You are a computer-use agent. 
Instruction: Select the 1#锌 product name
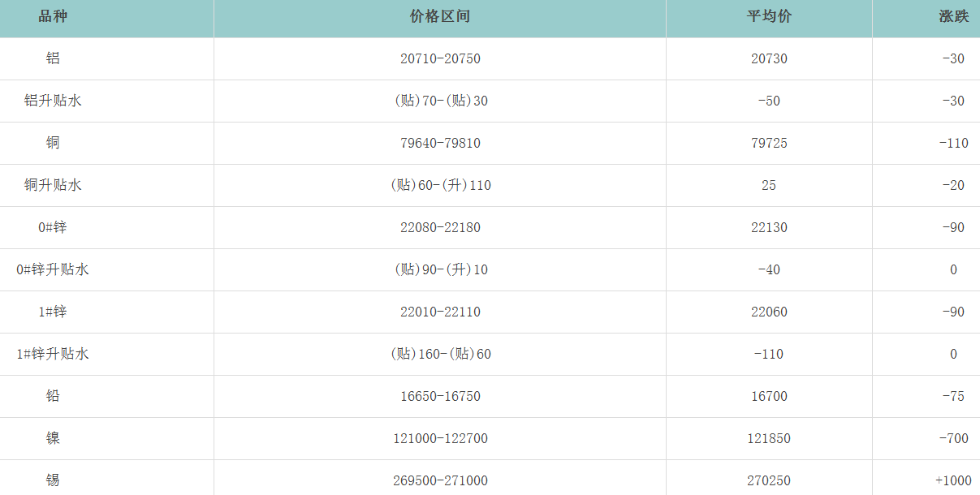53,312
